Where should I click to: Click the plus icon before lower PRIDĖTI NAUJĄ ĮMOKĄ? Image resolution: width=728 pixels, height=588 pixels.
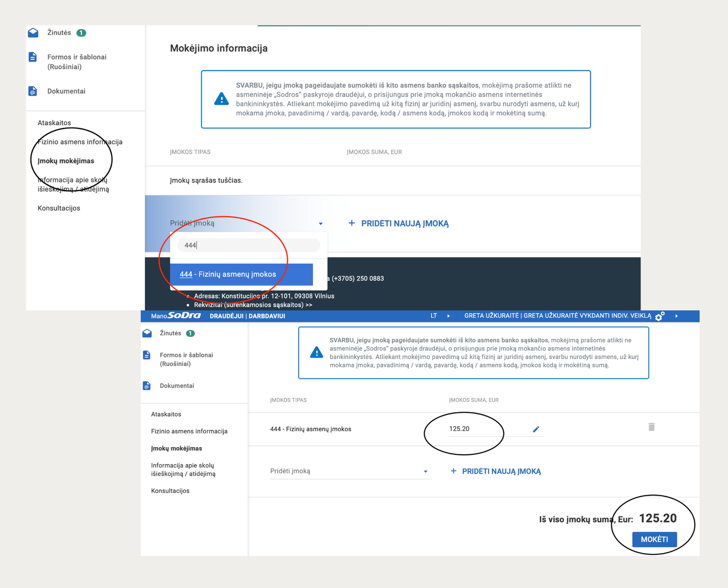pyautogui.click(x=453, y=471)
